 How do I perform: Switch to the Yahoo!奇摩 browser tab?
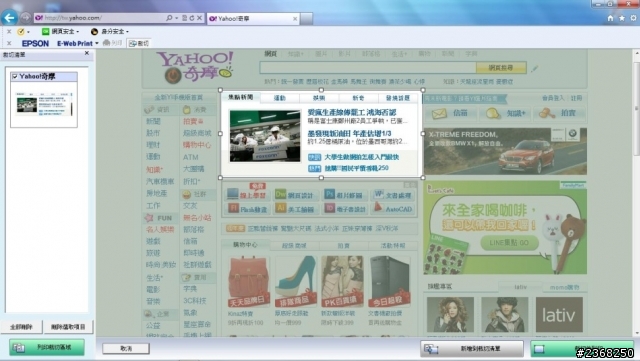click(x=253, y=19)
